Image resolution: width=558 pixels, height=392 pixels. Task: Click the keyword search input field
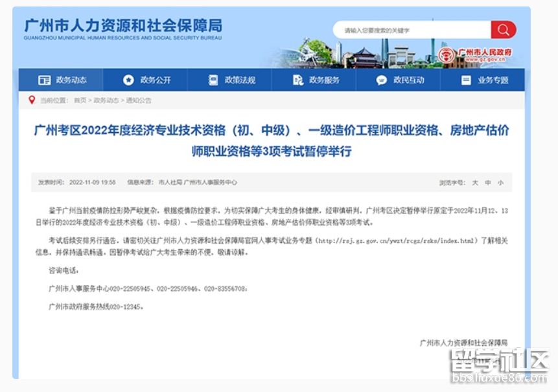coord(412,30)
